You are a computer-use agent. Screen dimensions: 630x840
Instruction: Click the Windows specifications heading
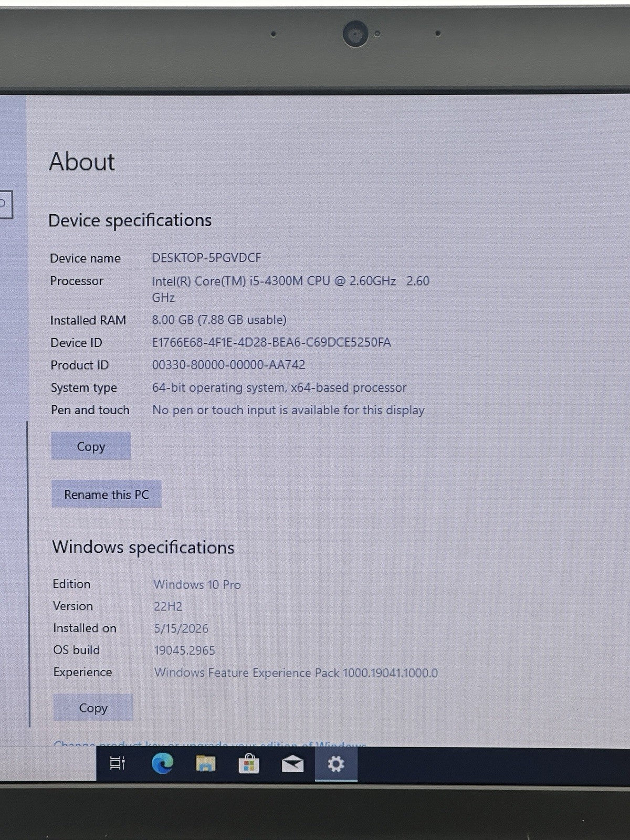(x=143, y=547)
